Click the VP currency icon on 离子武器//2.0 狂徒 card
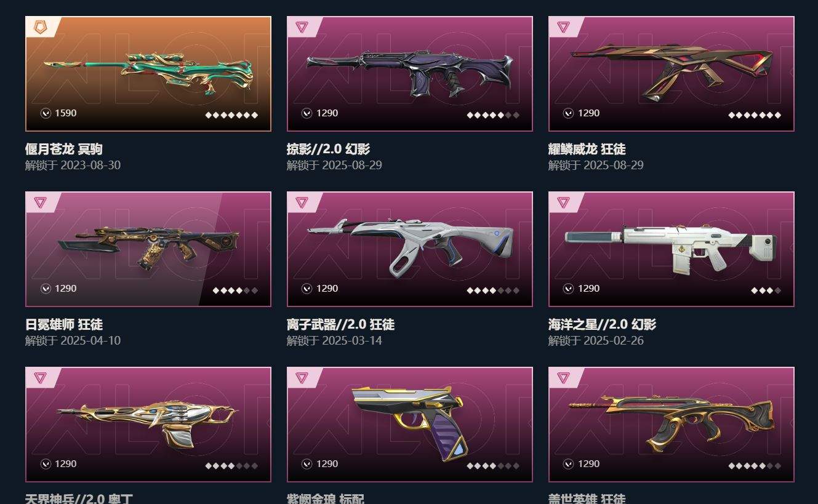The height and width of the screenshot is (504, 818). (307, 289)
